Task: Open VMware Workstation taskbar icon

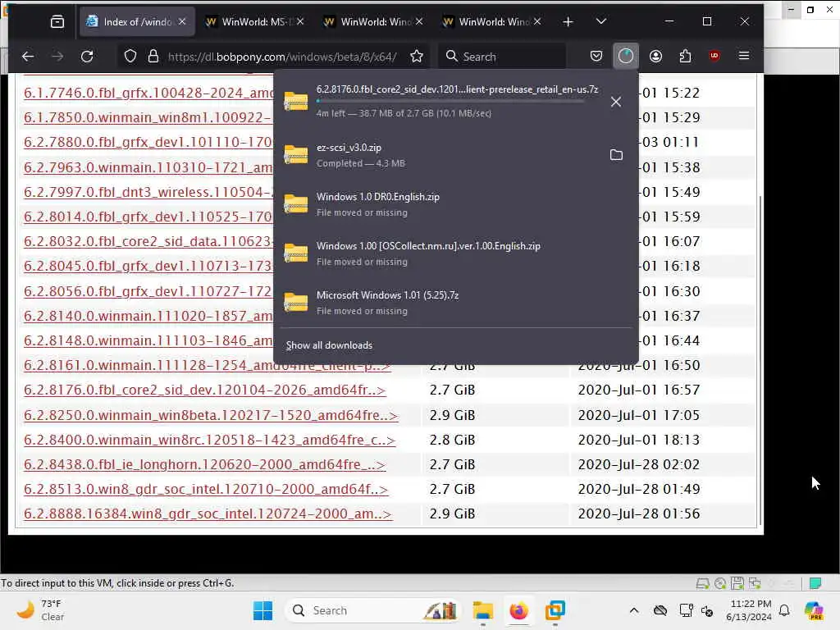Action: pyautogui.click(x=555, y=610)
